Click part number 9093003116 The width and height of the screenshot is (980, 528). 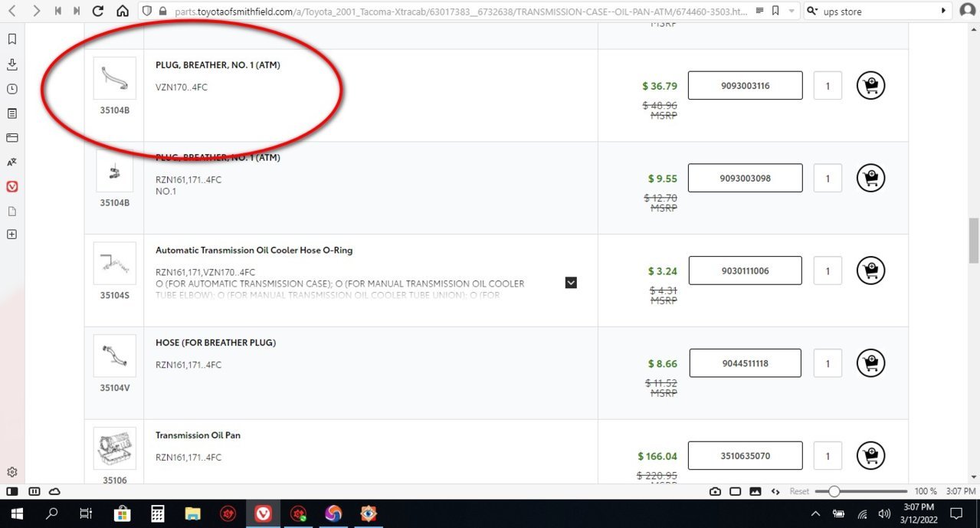pyautogui.click(x=745, y=86)
